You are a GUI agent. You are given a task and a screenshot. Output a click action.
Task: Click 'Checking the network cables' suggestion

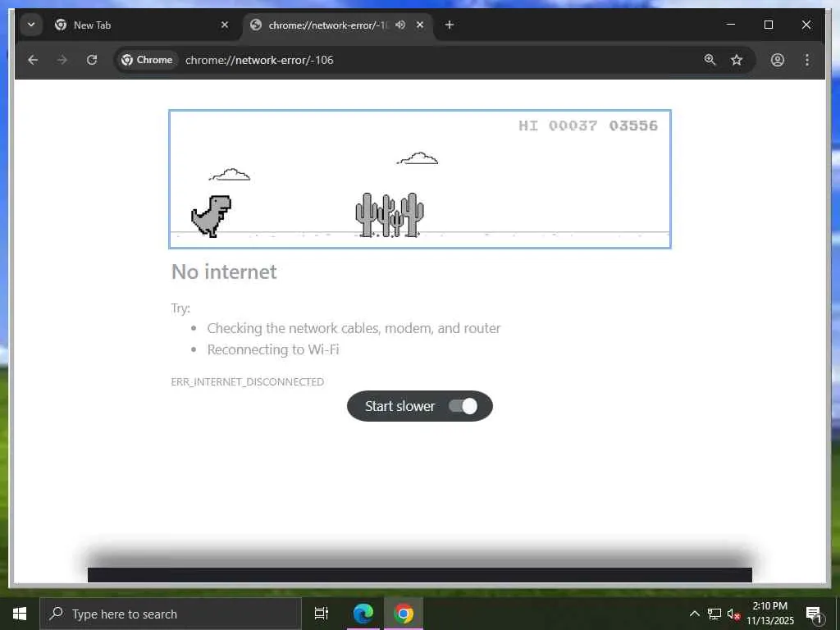(354, 328)
